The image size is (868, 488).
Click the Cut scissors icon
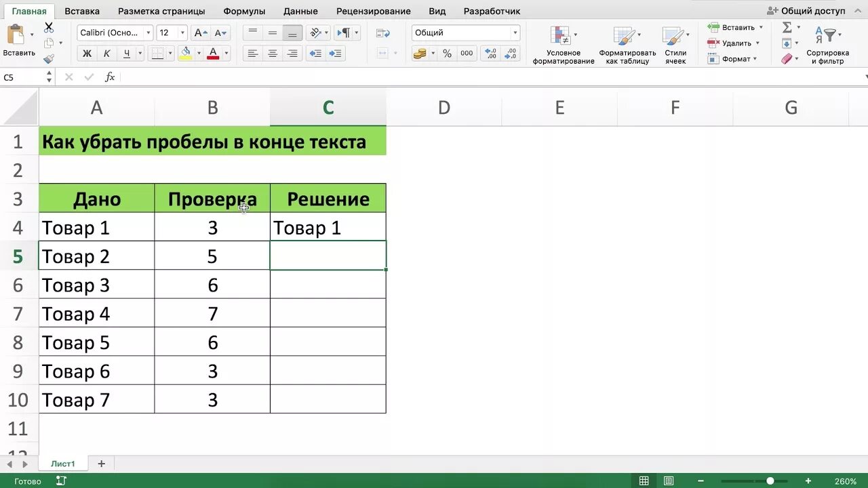click(49, 27)
